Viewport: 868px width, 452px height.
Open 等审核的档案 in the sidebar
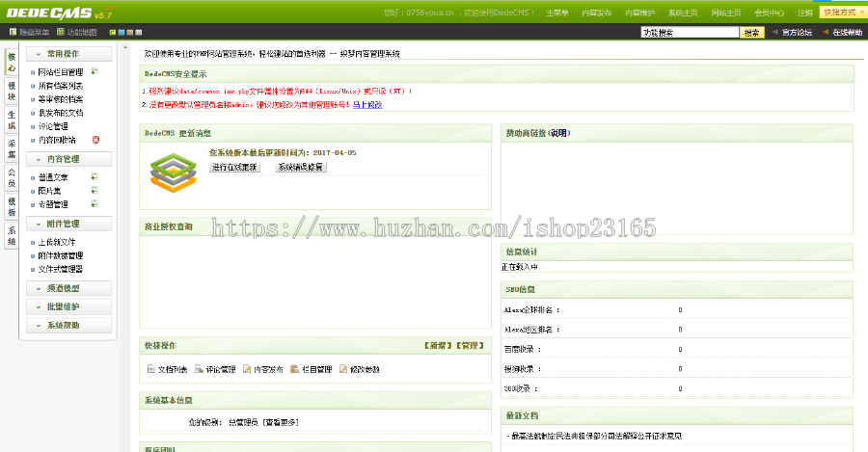pos(61,99)
